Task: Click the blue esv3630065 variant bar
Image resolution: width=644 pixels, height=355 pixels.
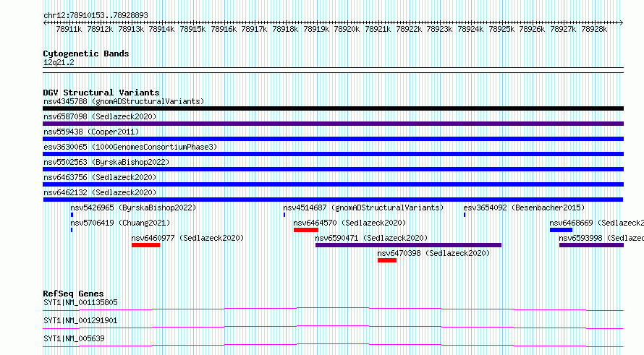Action: point(333,154)
